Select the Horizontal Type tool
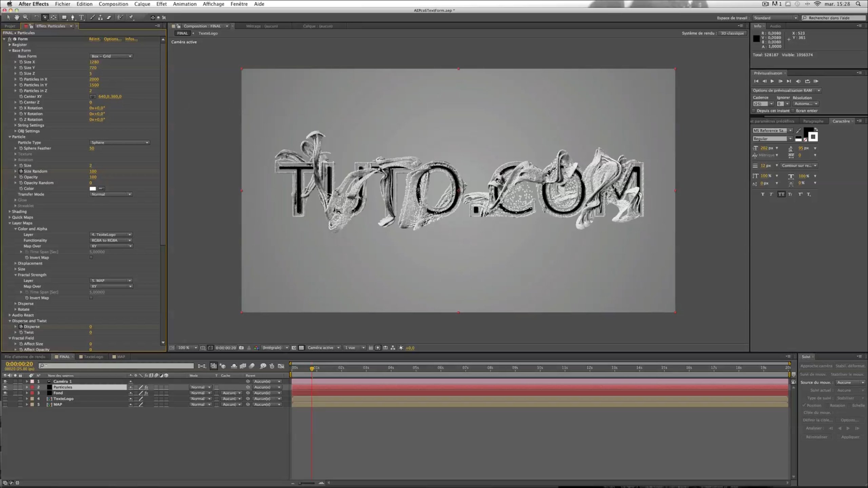This screenshot has height=488, width=868. coord(81,17)
